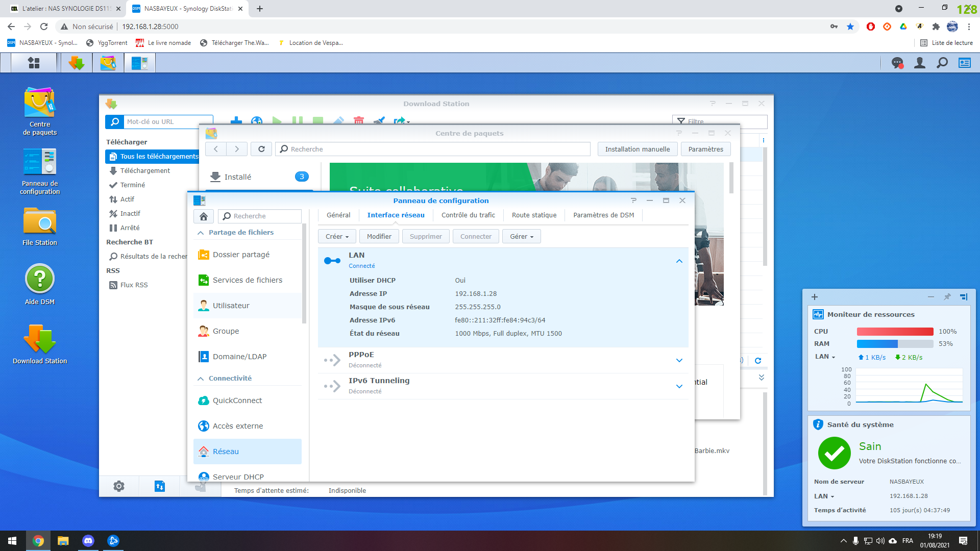This screenshot has width=980, height=551.
Task: Expand the IPv6 Tunneling details
Action: (679, 386)
